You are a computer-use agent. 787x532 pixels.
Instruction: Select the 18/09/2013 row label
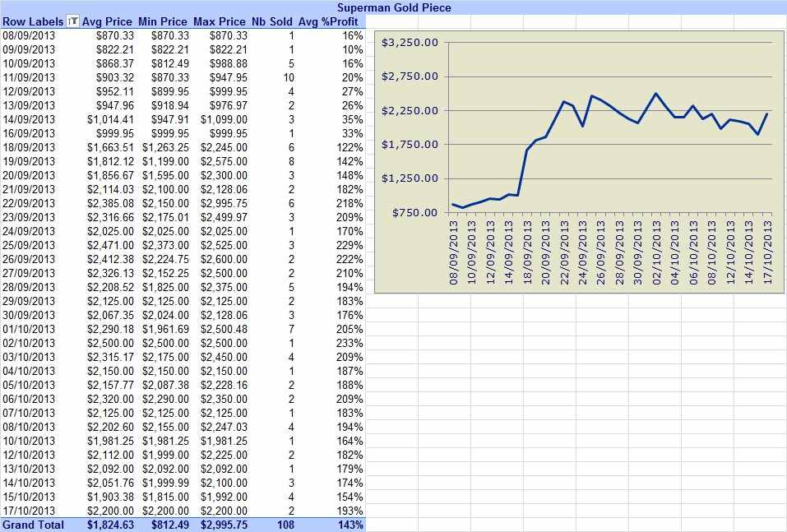29,147
